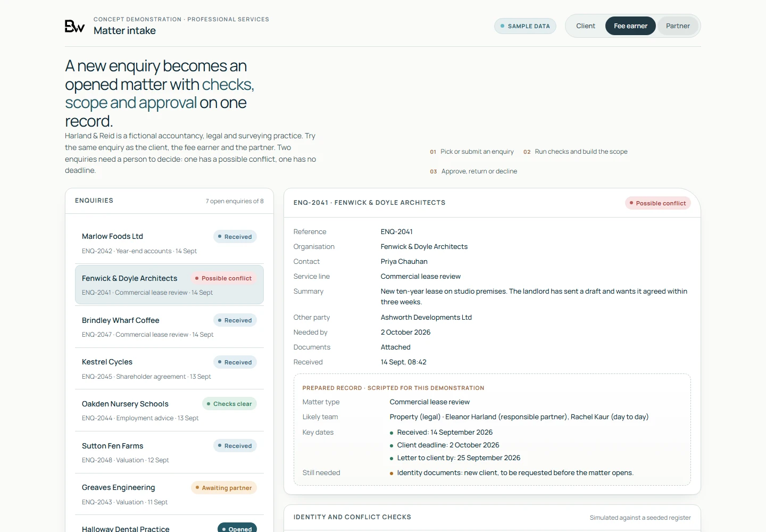Click 'Letter to client by: 25 September 2026'

click(x=459, y=458)
